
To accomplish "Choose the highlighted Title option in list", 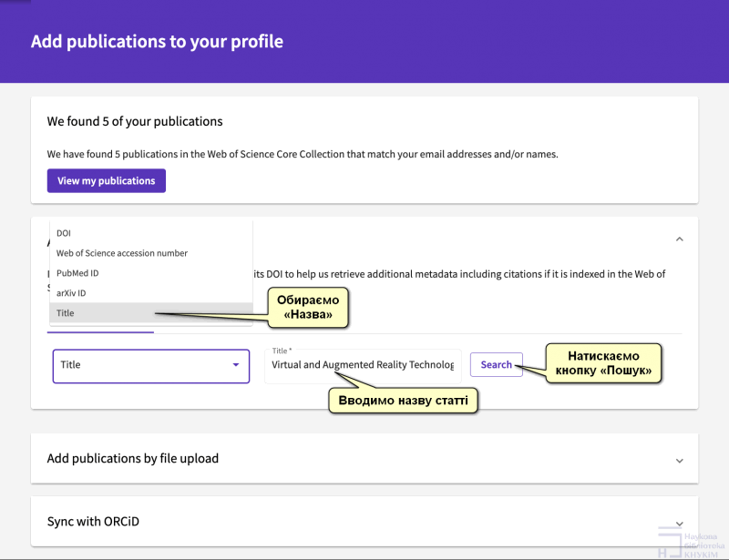I will coord(66,313).
